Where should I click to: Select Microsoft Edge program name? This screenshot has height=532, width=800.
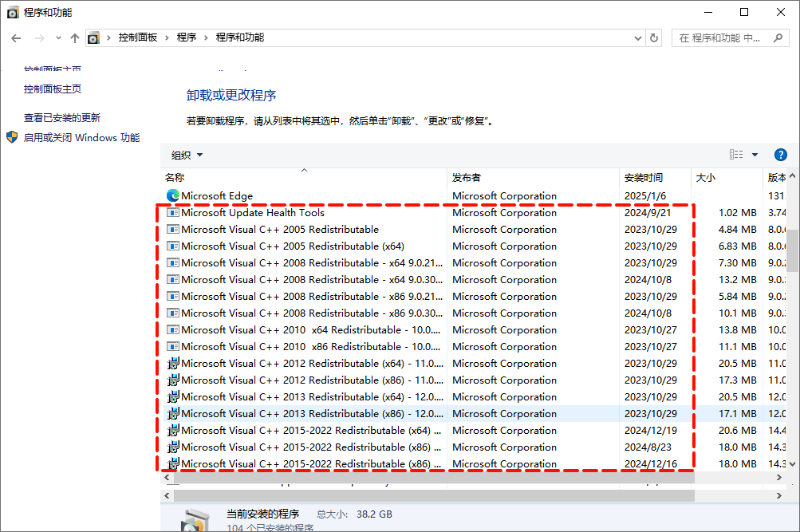(217, 196)
